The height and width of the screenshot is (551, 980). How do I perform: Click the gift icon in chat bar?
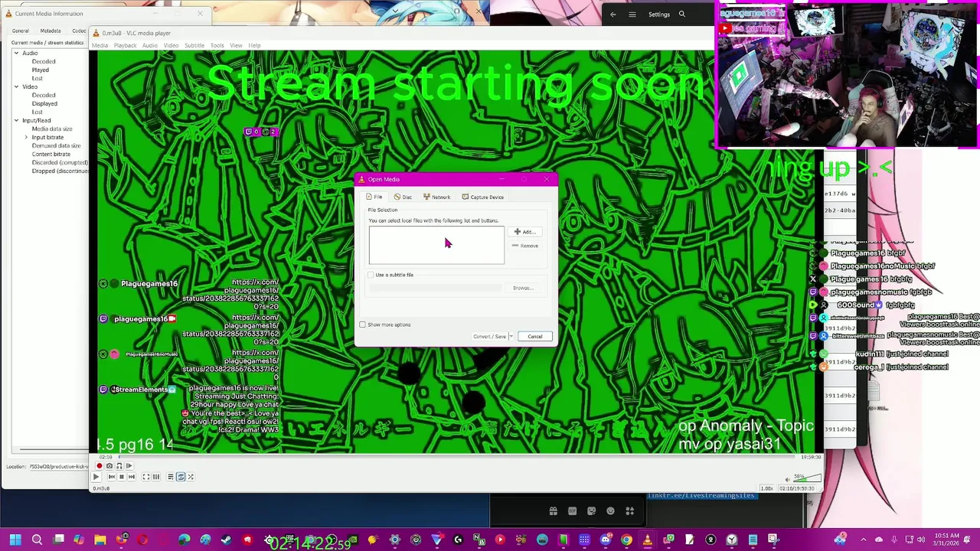[x=553, y=510]
